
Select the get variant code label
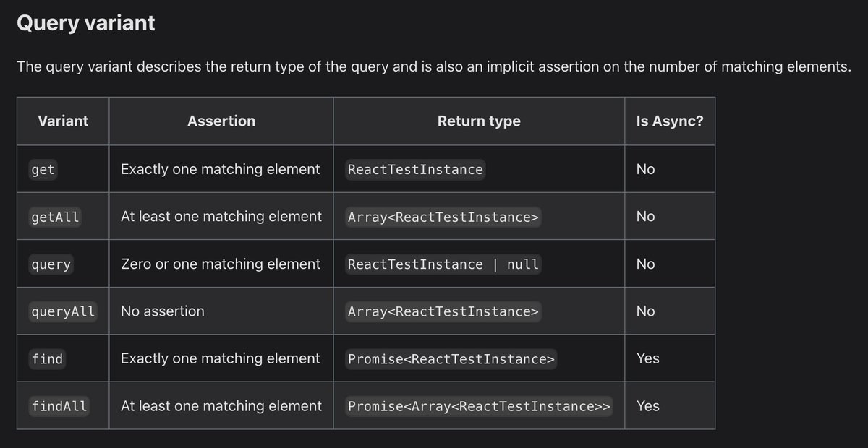tap(43, 170)
